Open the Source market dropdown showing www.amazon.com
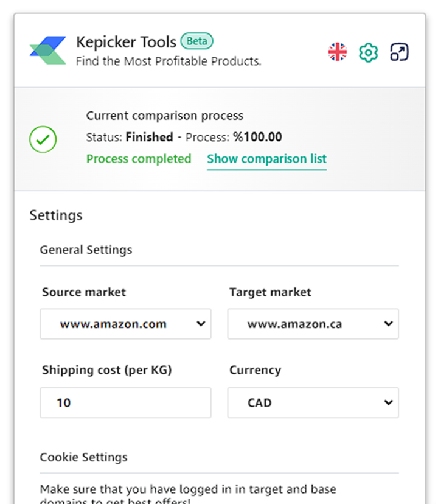438x504 pixels. (x=125, y=324)
